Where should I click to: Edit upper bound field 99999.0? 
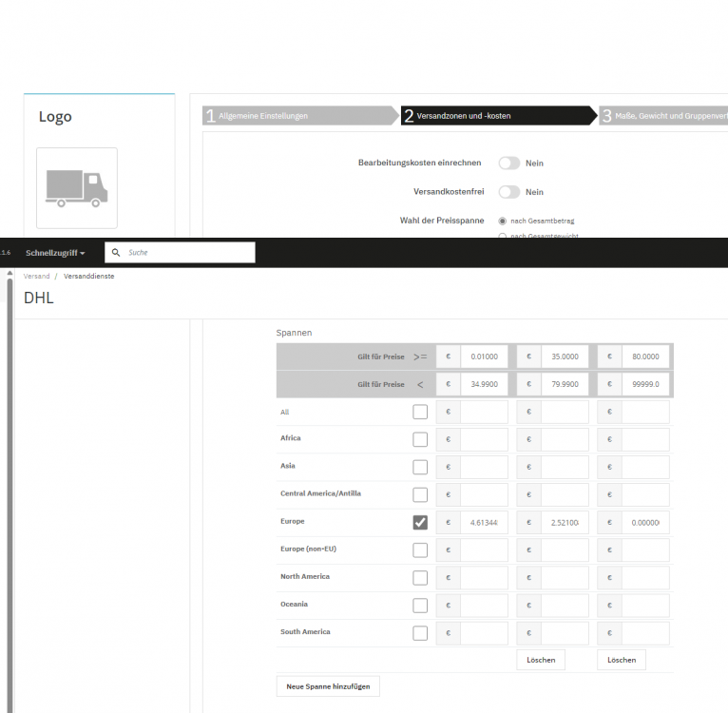pos(646,384)
